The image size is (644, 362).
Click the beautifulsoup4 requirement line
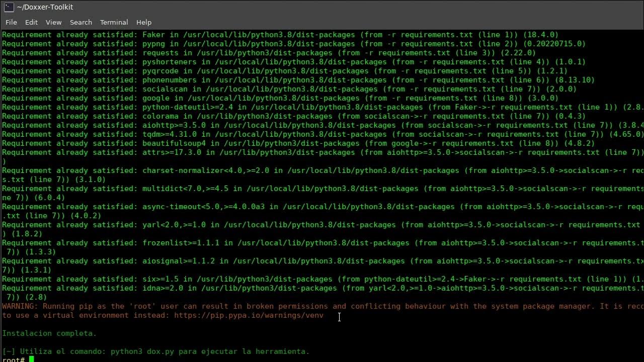(x=298, y=143)
